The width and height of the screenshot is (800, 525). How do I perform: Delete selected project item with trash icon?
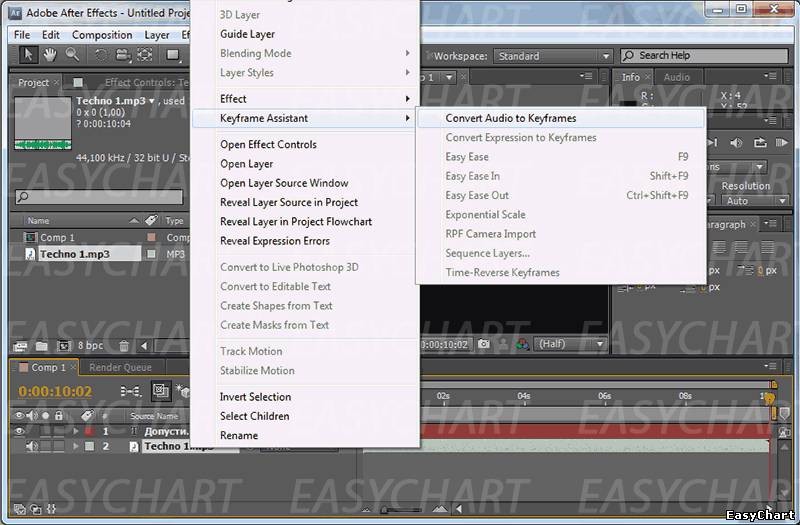click(123, 346)
